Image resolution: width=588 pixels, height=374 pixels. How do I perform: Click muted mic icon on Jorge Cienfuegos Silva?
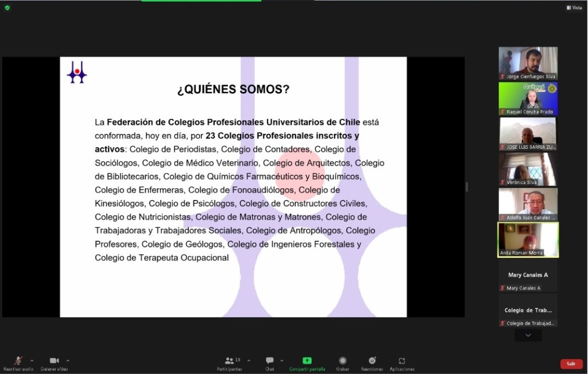502,76
